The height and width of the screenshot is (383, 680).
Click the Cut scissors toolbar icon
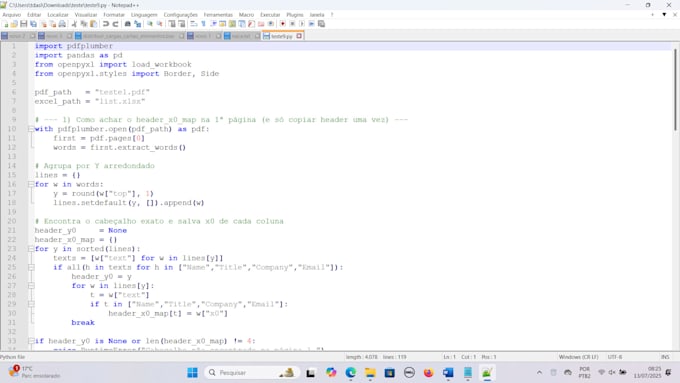(x=74, y=24)
